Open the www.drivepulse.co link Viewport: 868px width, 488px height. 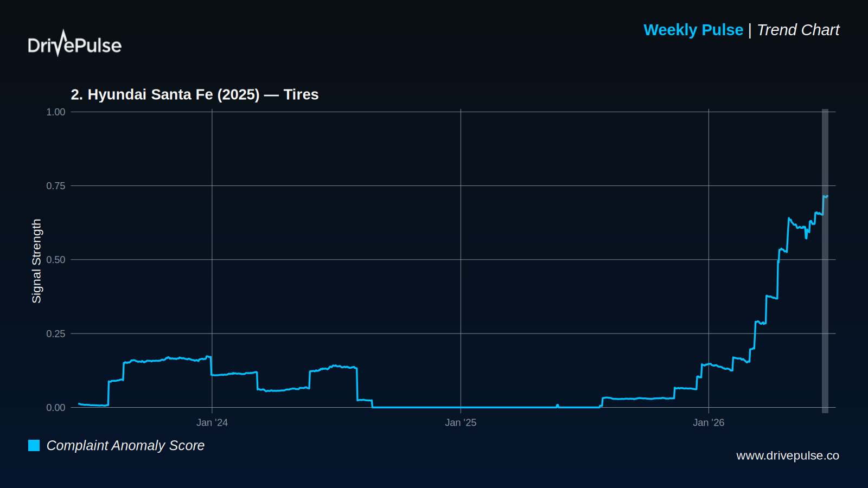tap(788, 455)
